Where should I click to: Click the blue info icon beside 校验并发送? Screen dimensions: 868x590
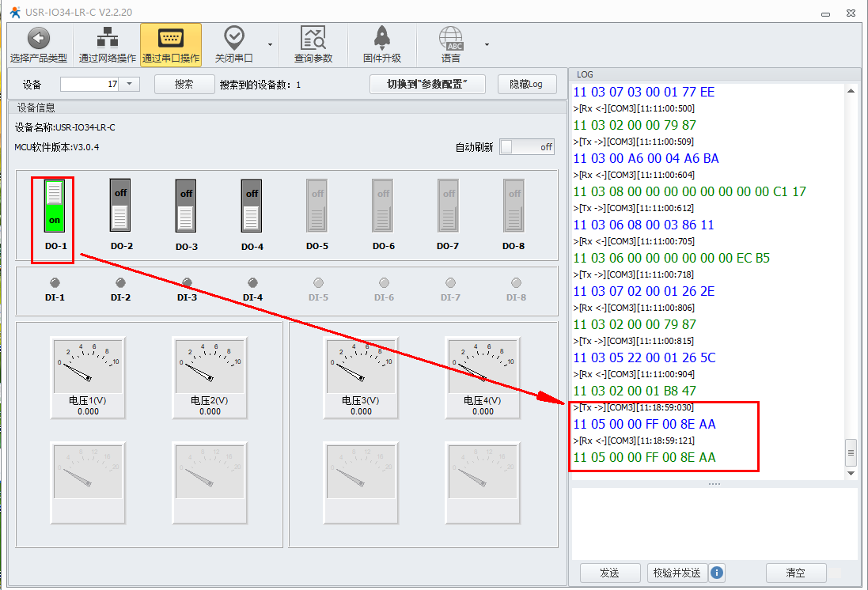click(717, 573)
